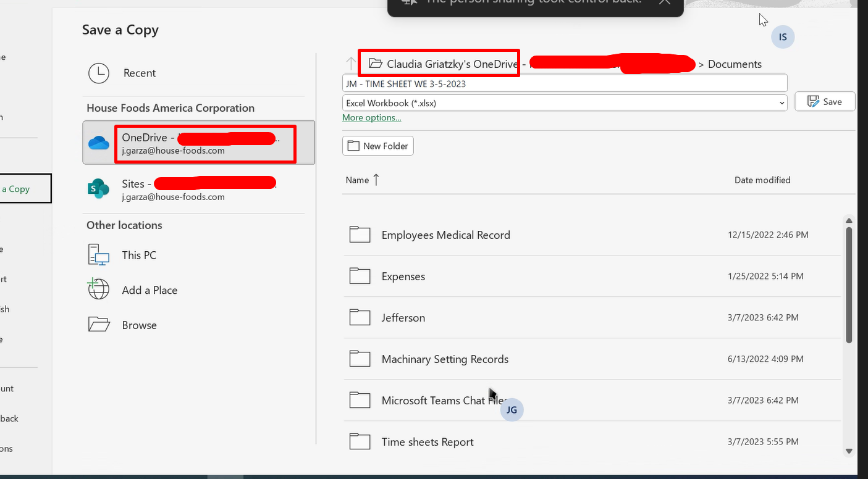
Task: Toggle the Name column sort order
Action: [361, 180]
